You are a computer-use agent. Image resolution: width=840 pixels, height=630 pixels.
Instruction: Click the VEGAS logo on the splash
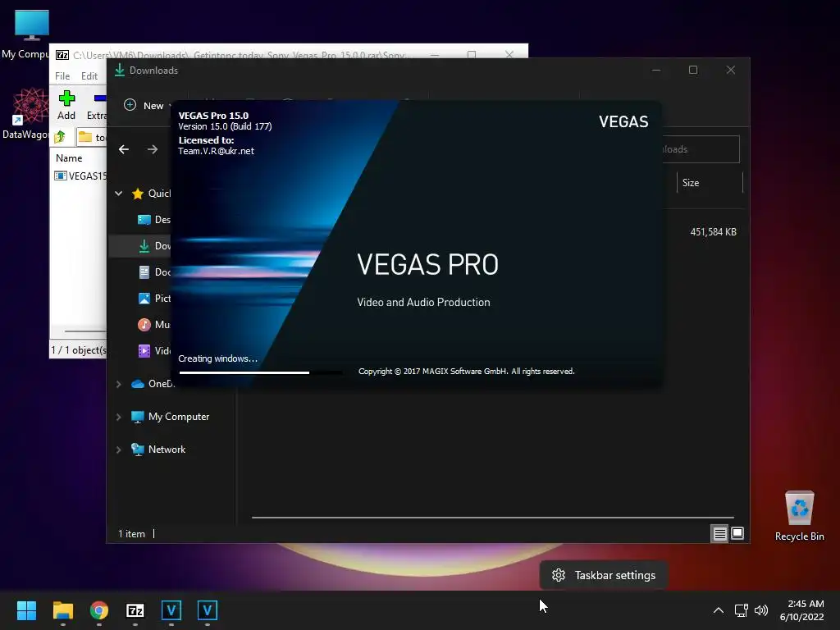(x=623, y=121)
